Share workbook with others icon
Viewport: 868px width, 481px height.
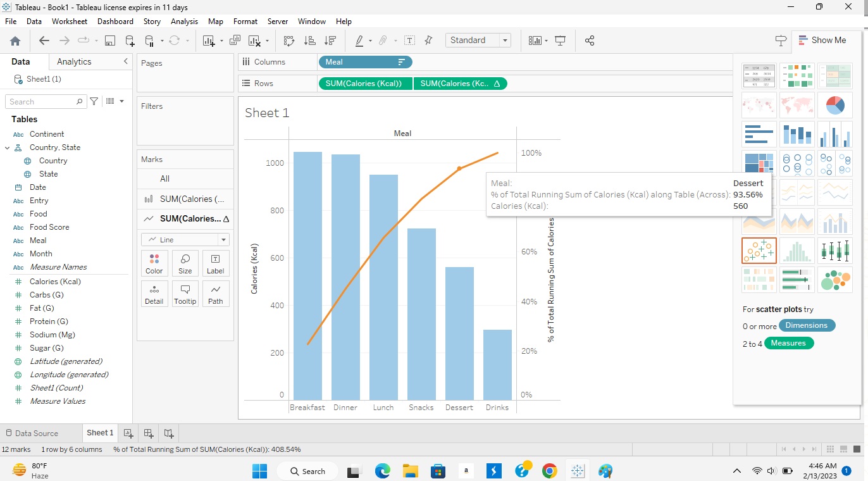(590, 41)
